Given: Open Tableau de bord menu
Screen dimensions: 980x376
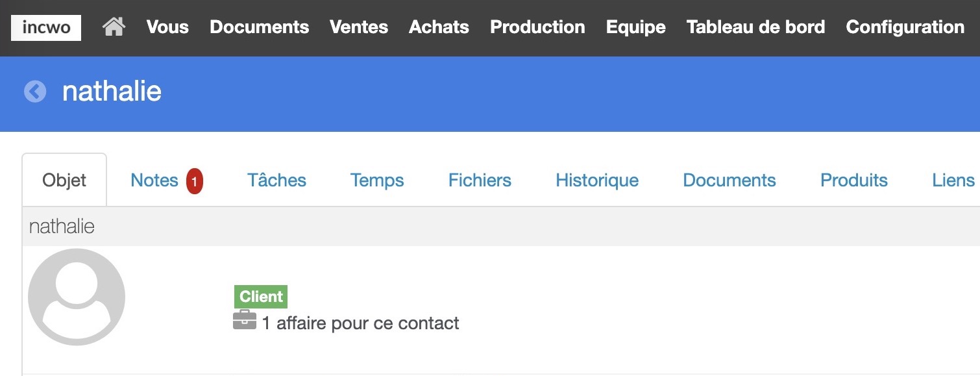Looking at the screenshot, I should coord(756,27).
